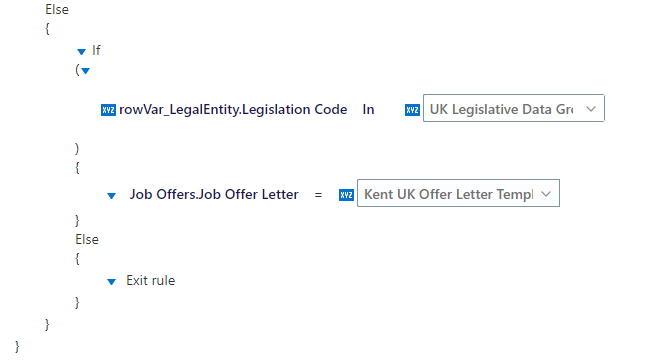Open the action menu triangle beside If
Viewport: 652px width, 361px height.
coord(82,52)
